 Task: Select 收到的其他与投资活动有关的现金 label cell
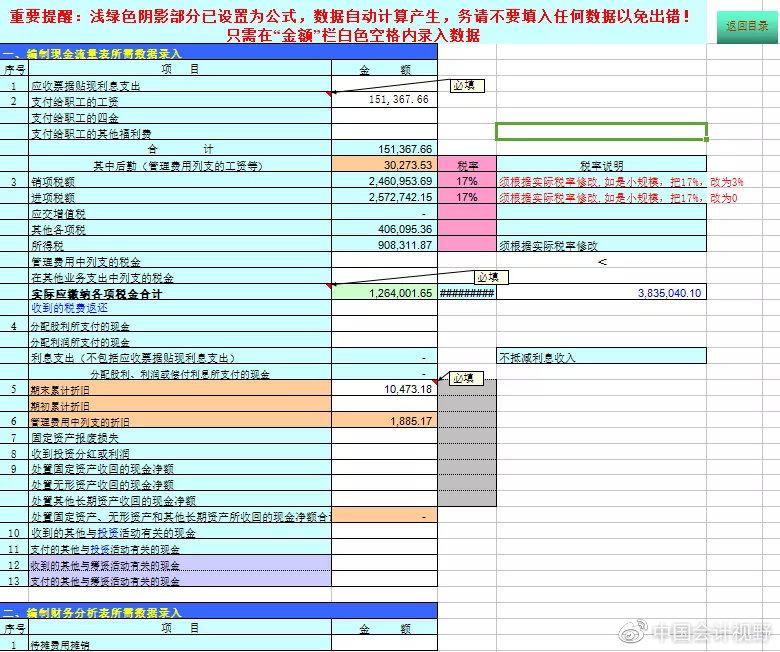(180, 532)
